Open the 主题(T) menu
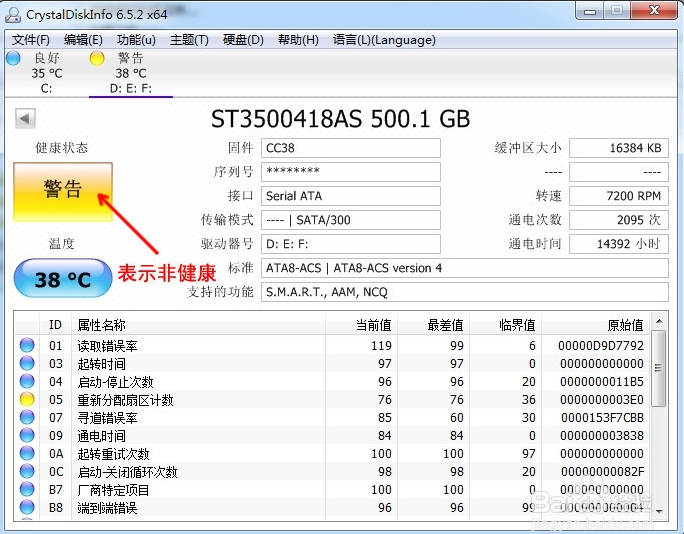Image resolution: width=684 pixels, height=534 pixels. tap(189, 40)
